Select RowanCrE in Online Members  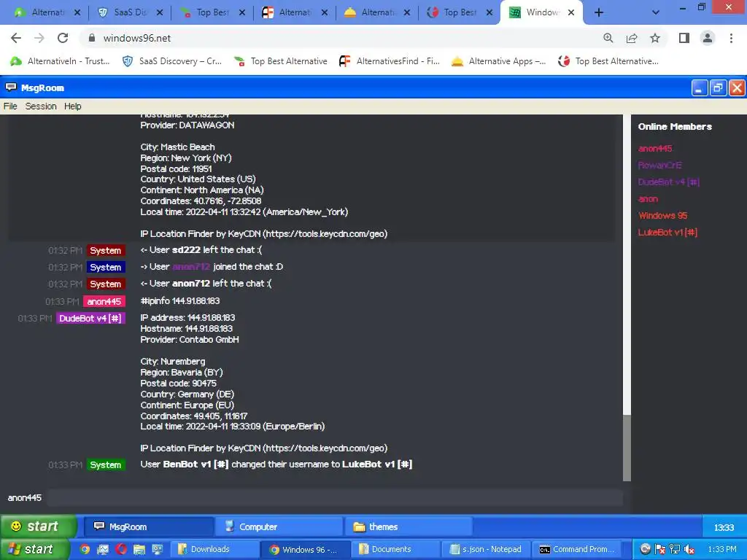click(x=659, y=166)
